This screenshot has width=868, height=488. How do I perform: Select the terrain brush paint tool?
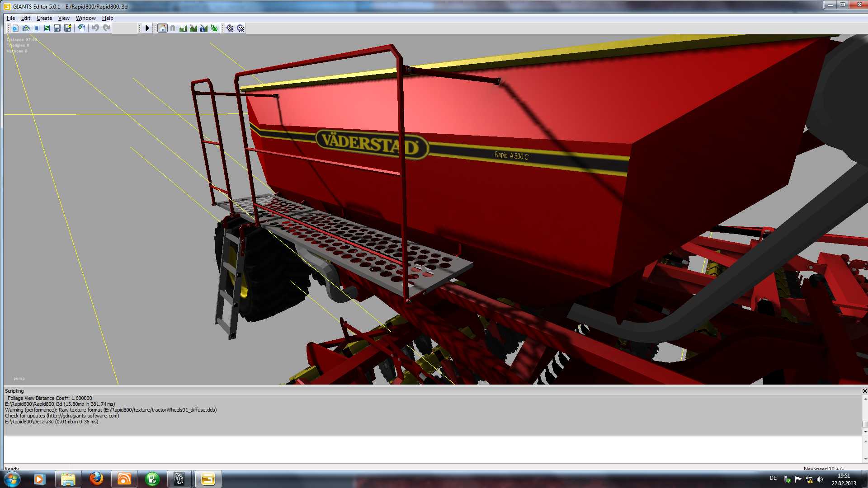tap(193, 28)
